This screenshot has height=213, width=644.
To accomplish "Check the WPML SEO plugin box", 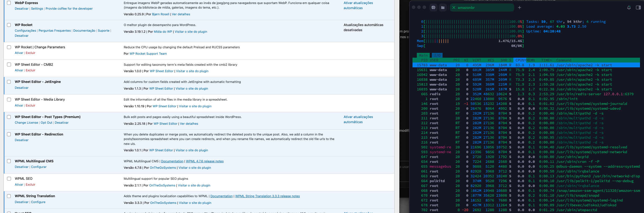I will click(9, 179).
